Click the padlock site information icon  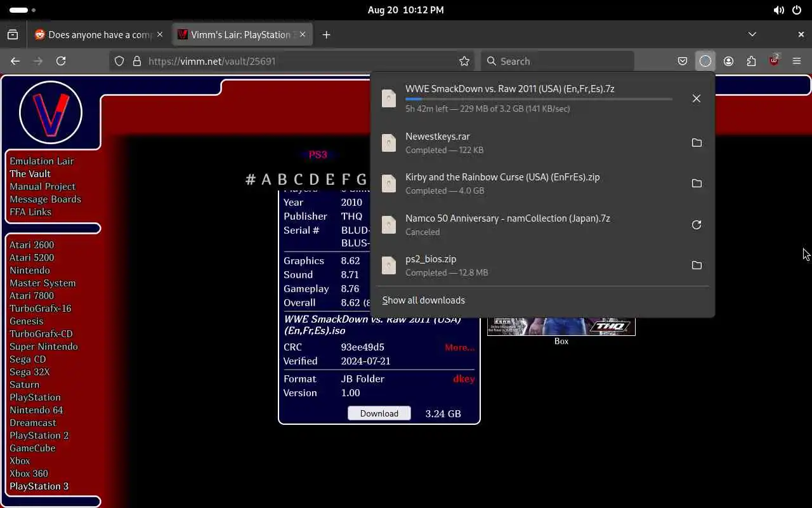pyautogui.click(x=136, y=61)
